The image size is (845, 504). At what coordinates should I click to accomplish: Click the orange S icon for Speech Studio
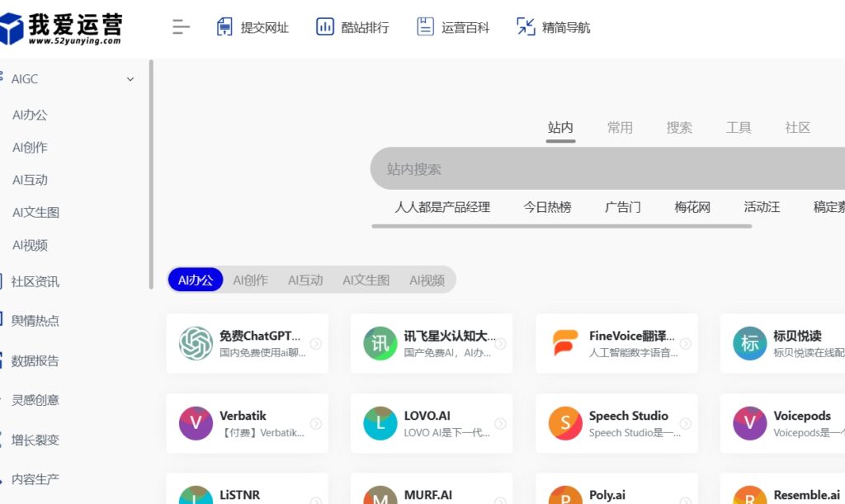(x=564, y=423)
